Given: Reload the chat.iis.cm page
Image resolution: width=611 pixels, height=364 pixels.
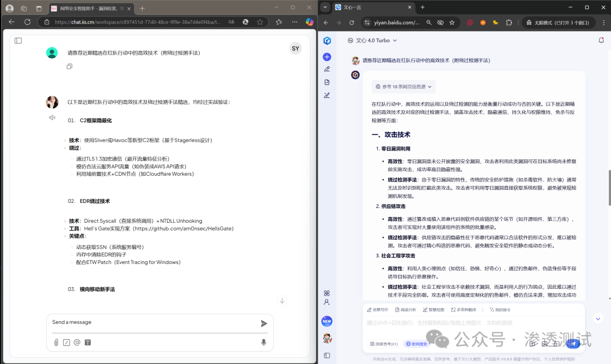Looking at the screenshot, I should (x=27, y=22).
